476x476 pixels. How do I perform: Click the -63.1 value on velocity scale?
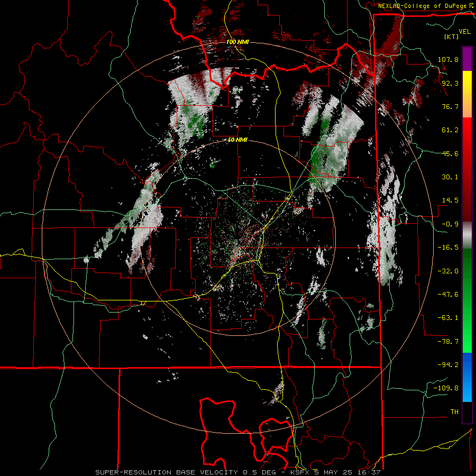pos(448,318)
